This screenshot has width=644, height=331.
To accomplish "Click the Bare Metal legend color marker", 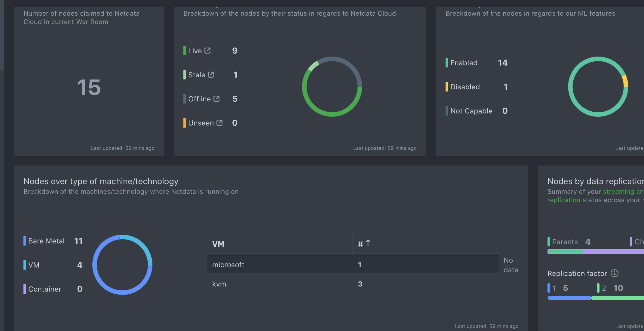I will [25, 241].
